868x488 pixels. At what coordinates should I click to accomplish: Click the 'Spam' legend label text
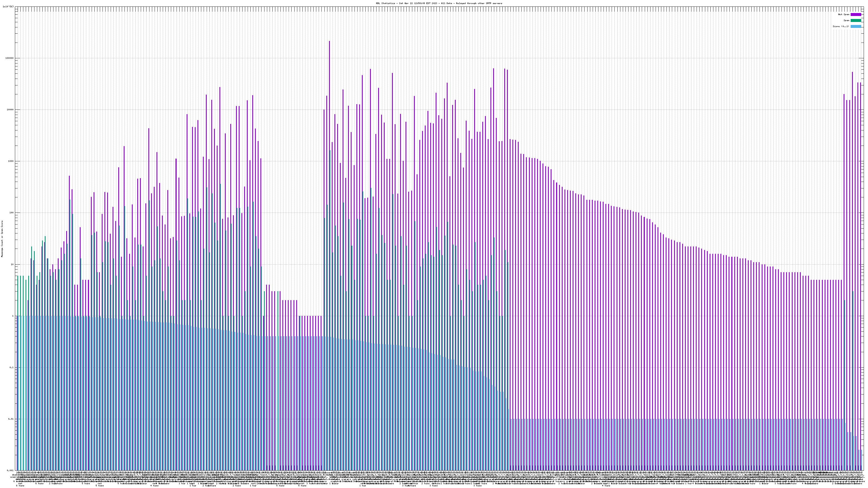(x=846, y=21)
